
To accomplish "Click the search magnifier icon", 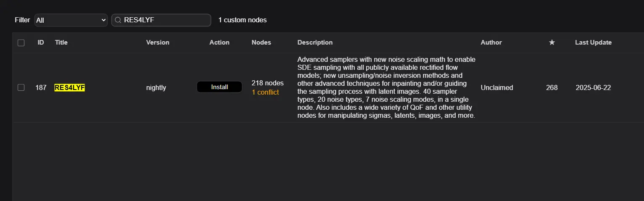I will click(x=118, y=20).
